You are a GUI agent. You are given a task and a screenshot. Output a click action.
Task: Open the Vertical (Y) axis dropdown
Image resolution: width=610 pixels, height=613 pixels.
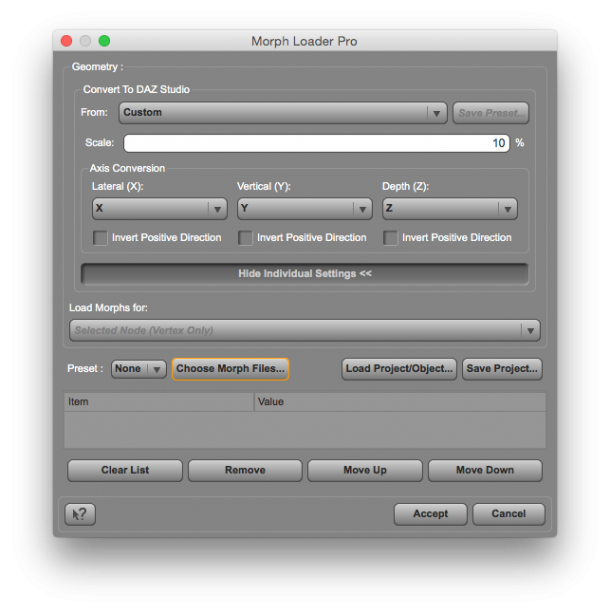tap(305, 208)
